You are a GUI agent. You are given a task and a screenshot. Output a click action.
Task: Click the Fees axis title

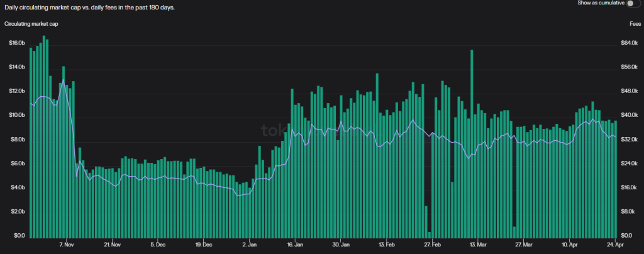coord(634,24)
